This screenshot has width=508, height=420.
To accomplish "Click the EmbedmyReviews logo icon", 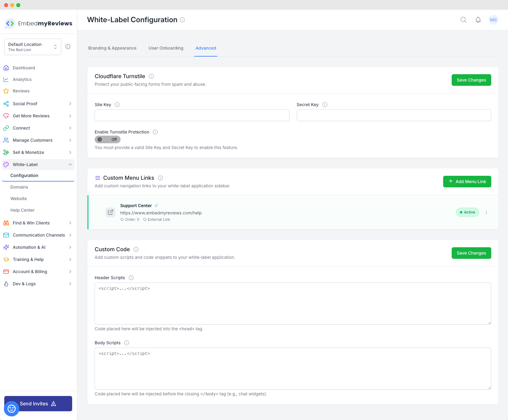I will coord(10,23).
